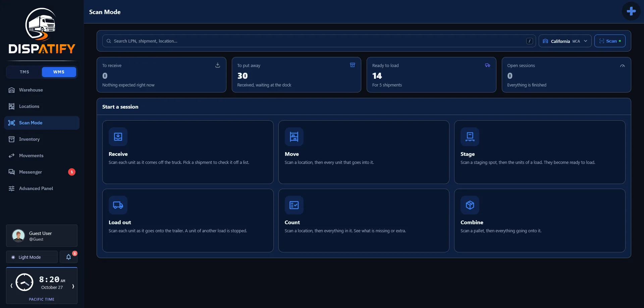This screenshot has width=644, height=308.
Task: Click the Receive session icon
Action: coord(118,137)
